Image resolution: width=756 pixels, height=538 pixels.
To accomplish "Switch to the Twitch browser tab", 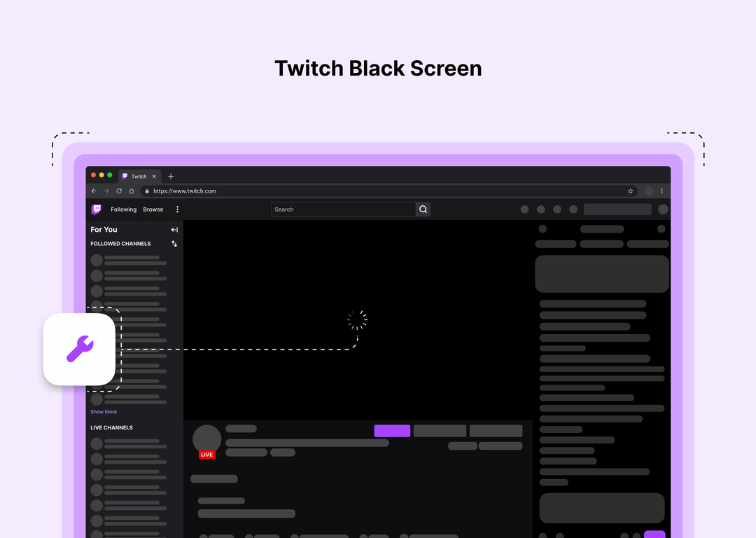I will [138, 176].
